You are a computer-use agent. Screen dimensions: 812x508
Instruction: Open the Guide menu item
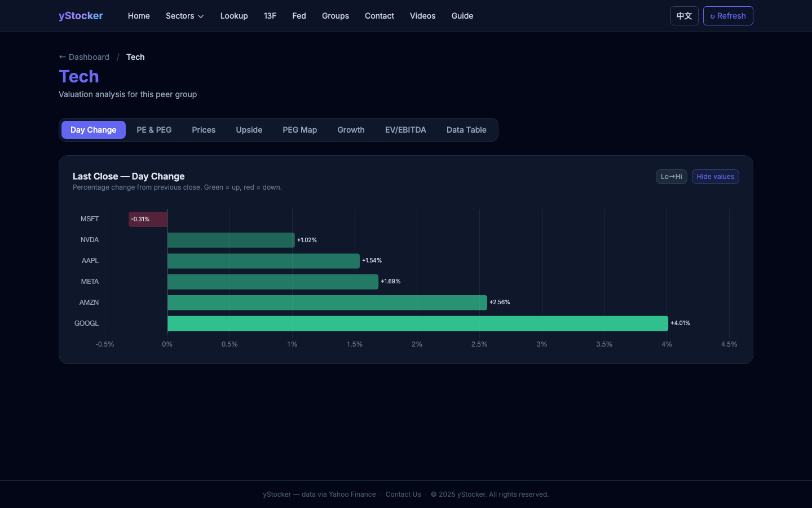pyautogui.click(x=462, y=16)
